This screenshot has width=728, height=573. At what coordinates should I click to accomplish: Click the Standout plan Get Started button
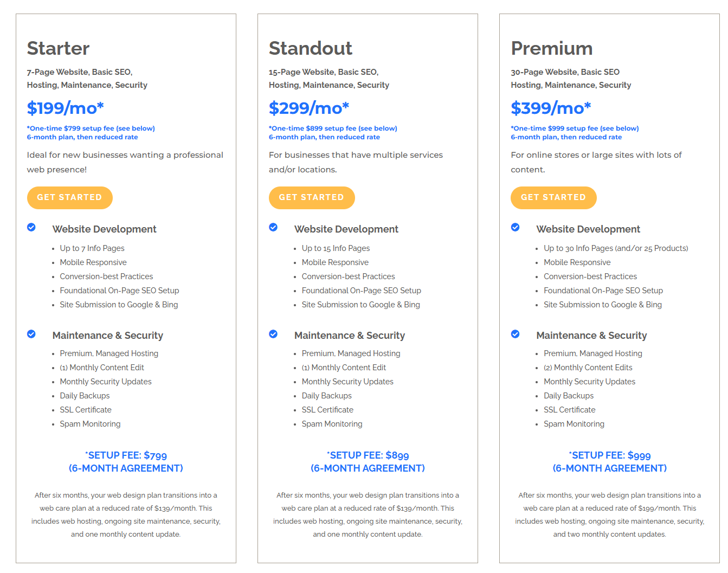coord(312,198)
